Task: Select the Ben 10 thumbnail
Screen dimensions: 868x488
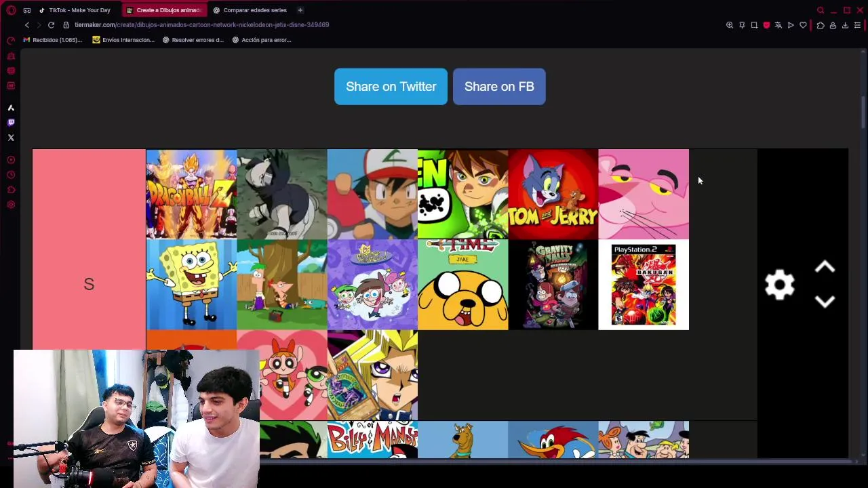Action: [x=462, y=195]
